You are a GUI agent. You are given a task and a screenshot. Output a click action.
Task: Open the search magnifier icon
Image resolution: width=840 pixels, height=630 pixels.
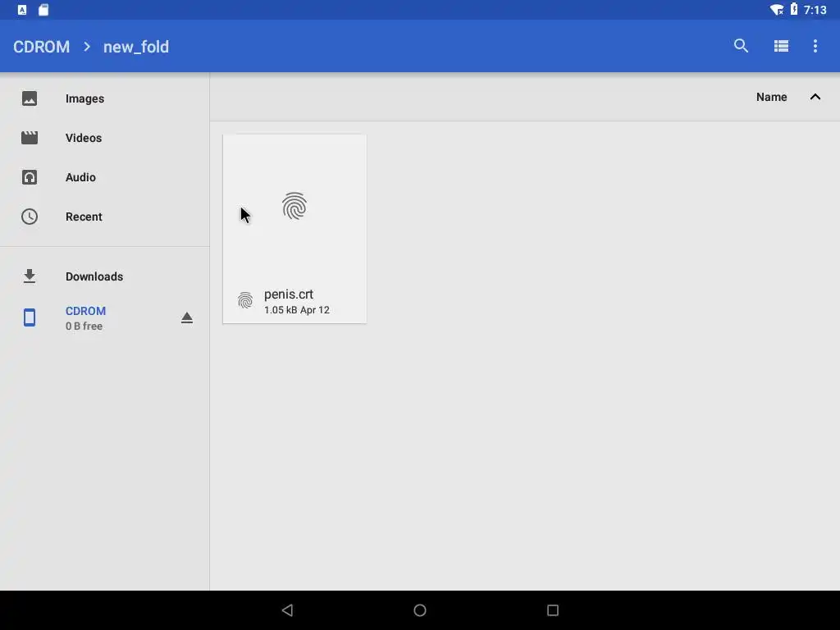[x=741, y=46]
